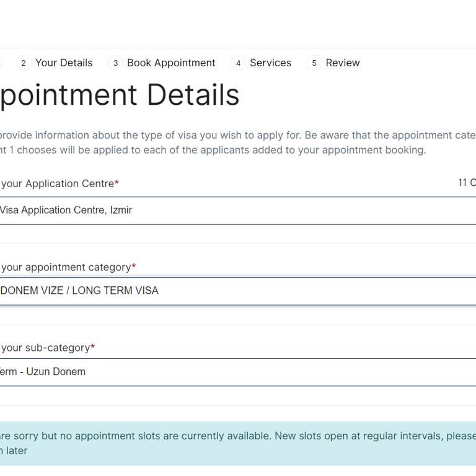This screenshot has height=476, width=476.
Task: Click the Application Centre field label
Action: click(57, 184)
